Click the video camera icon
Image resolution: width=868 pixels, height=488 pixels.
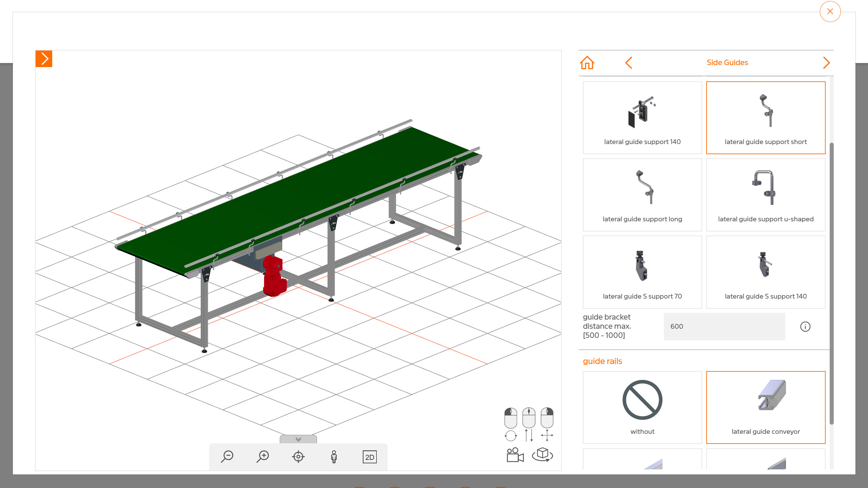515,455
